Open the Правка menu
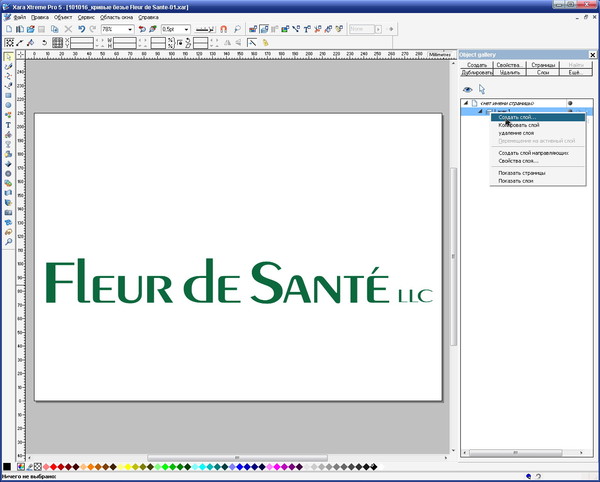Viewport: 600px width, 482px height. pyautogui.click(x=40, y=18)
